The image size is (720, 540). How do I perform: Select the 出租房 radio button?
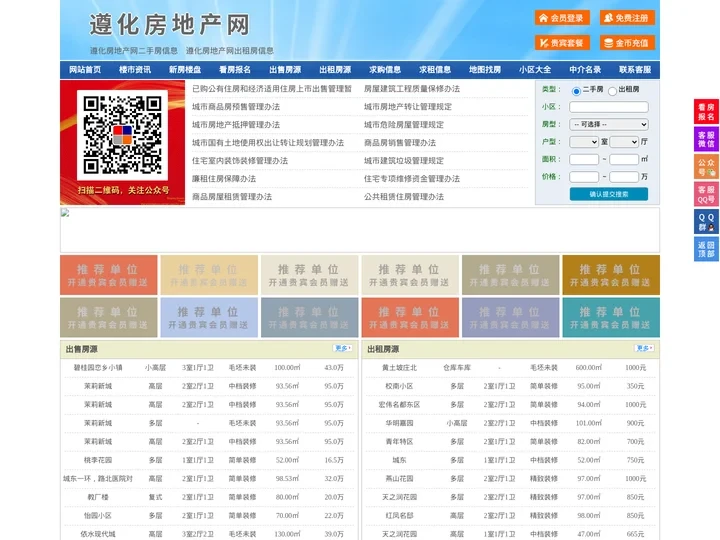click(612, 91)
